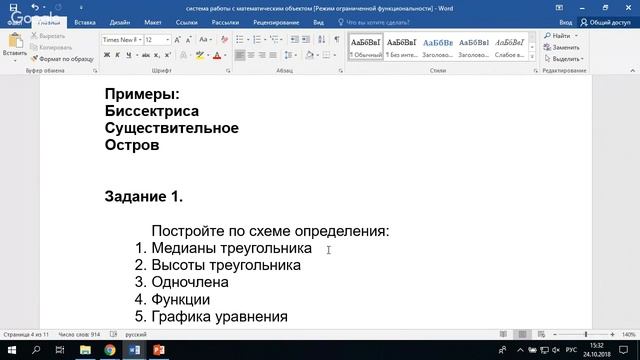Viewport: 640px width, 360px height.
Task: Align text left
Action: pyautogui.click(x=240, y=55)
